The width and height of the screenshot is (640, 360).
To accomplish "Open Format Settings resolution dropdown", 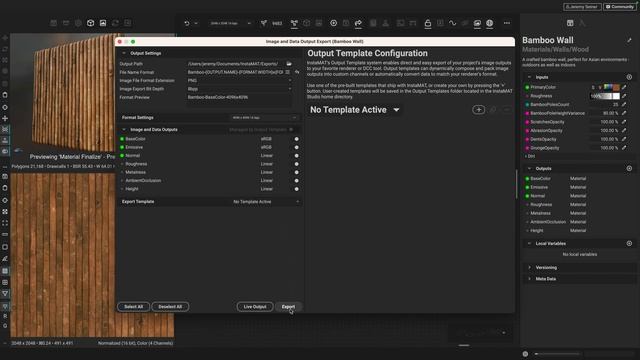I will click(264, 118).
